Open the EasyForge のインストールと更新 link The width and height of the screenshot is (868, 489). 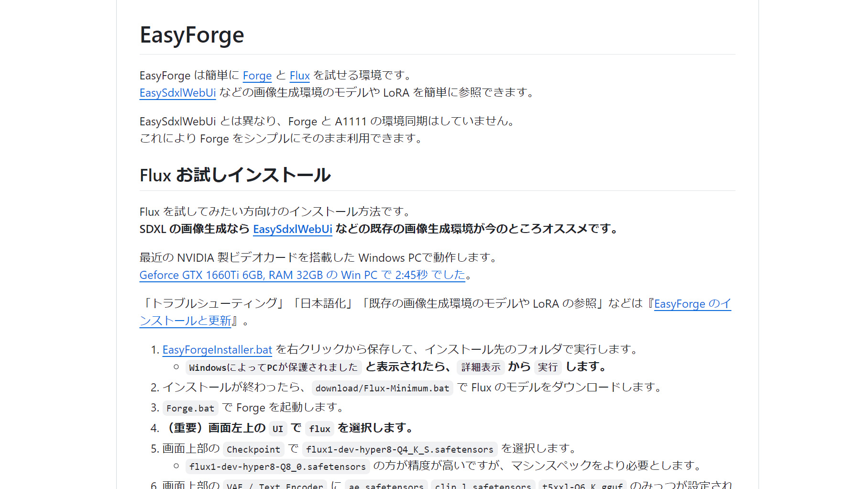[692, 304]
